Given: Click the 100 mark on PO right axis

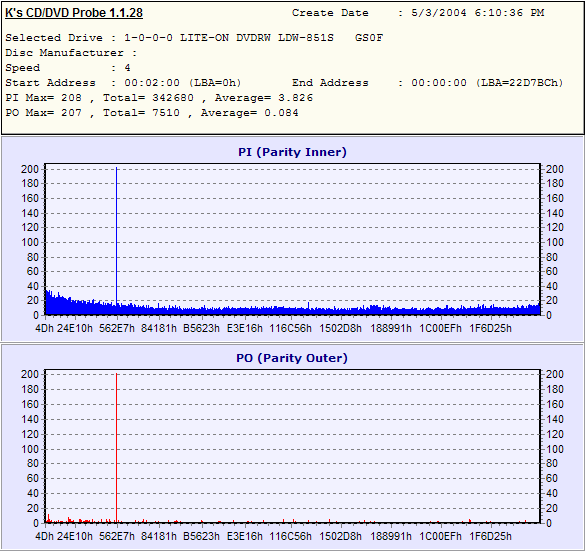Looking at the screenshot, I should 555,449.
